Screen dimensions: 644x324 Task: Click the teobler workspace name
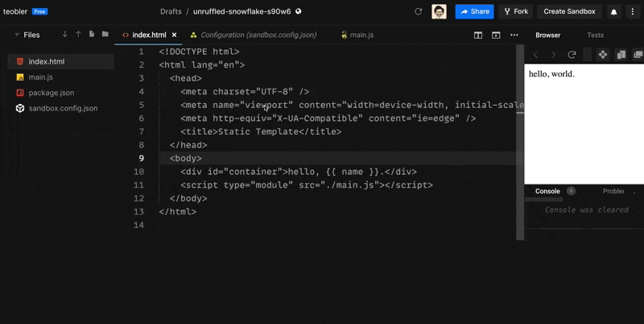click(15, 11)
